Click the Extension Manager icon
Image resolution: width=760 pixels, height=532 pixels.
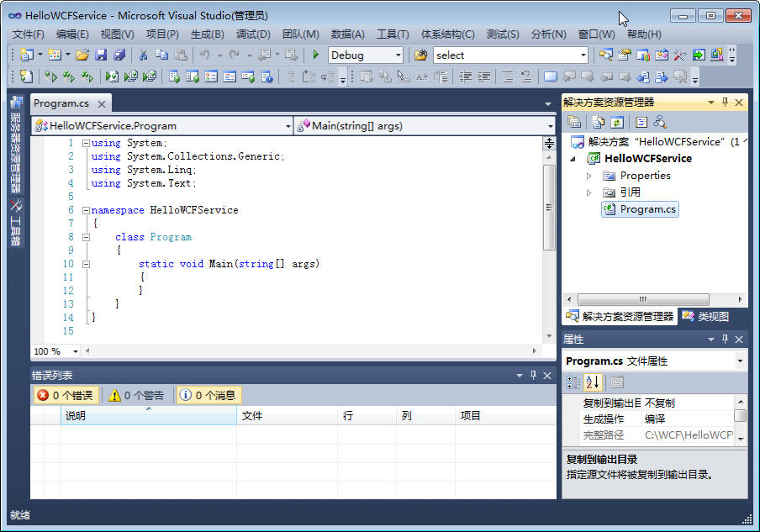717,55
